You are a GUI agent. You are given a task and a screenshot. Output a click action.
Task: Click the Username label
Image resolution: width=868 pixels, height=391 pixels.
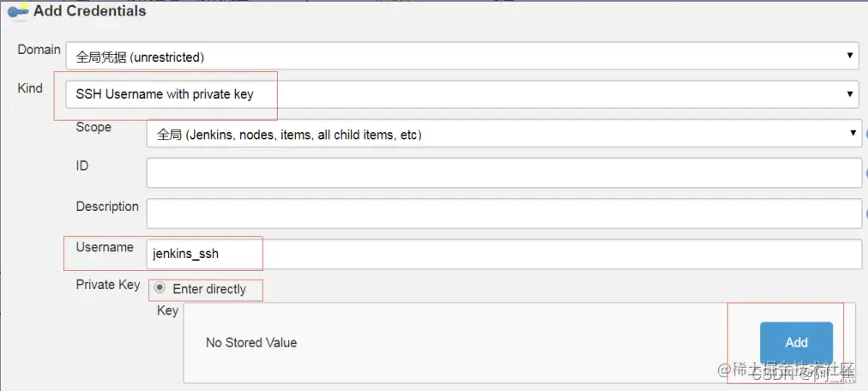pos(105,247)
